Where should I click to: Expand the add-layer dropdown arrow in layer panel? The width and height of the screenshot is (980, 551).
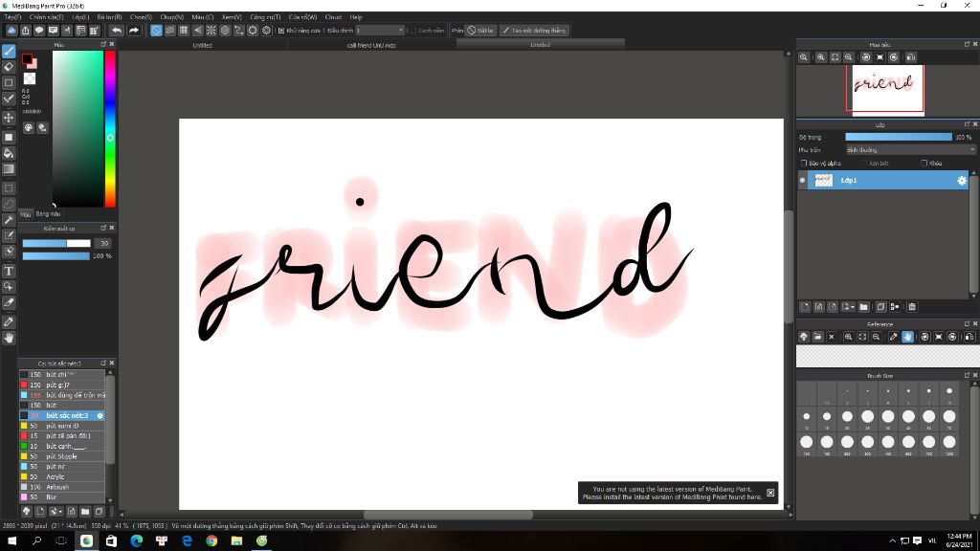click(853, 307)
